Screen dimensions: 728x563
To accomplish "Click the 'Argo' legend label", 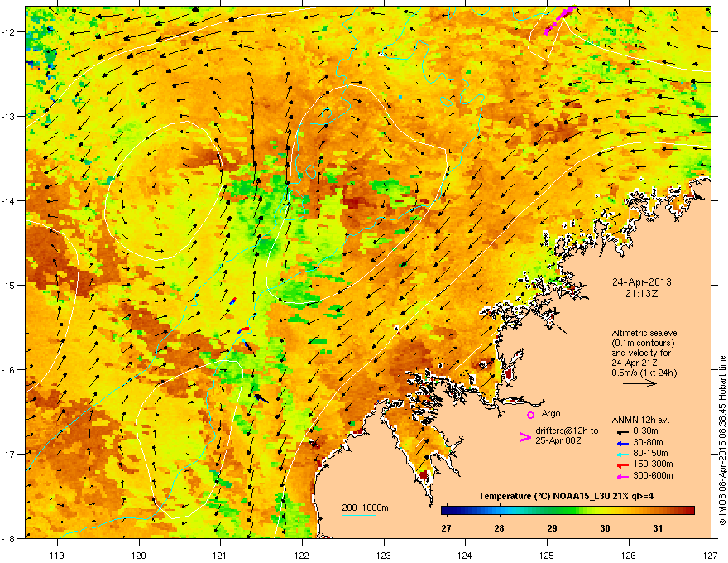I will tap(551, 413).
